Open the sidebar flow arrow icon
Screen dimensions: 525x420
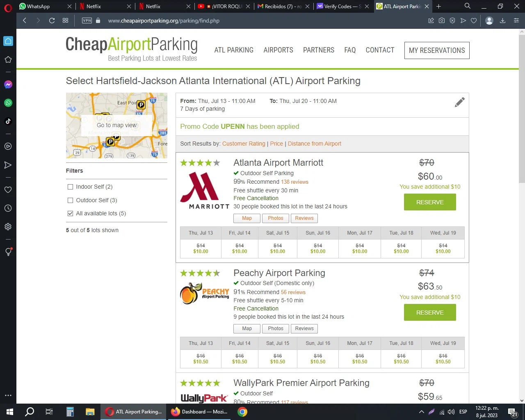(8, 165)
